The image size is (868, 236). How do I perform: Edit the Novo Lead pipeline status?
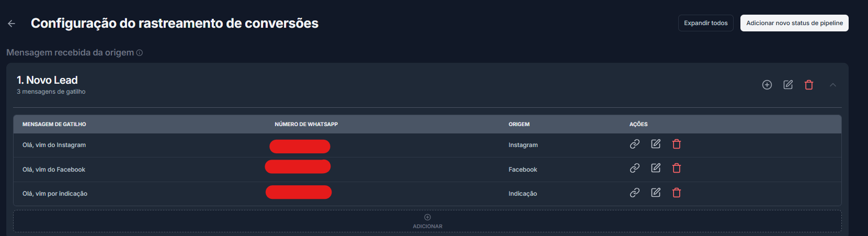(788, 85)
